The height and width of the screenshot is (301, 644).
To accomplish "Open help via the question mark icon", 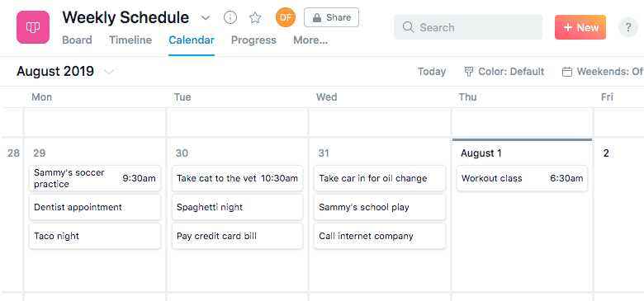I will (x=628, y=27).
